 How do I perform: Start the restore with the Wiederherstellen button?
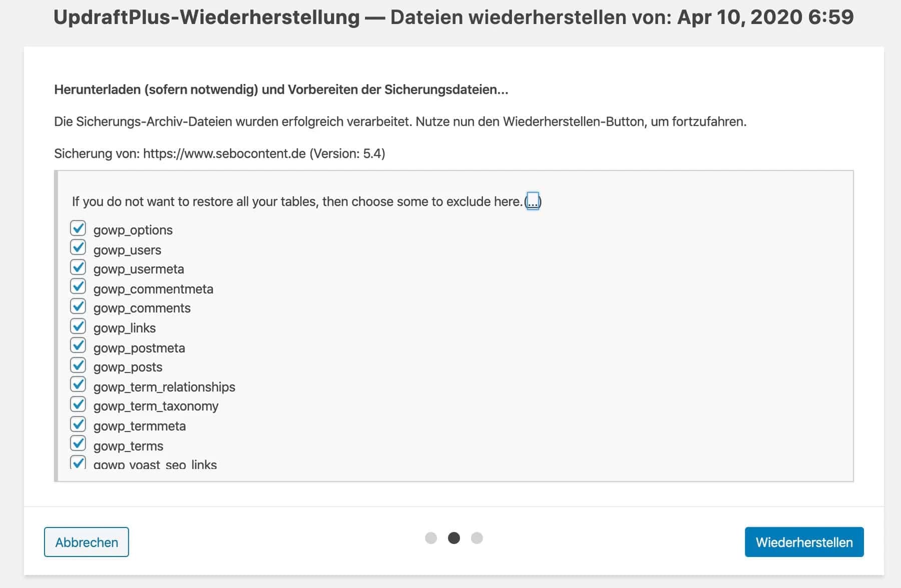coord(804,542)
